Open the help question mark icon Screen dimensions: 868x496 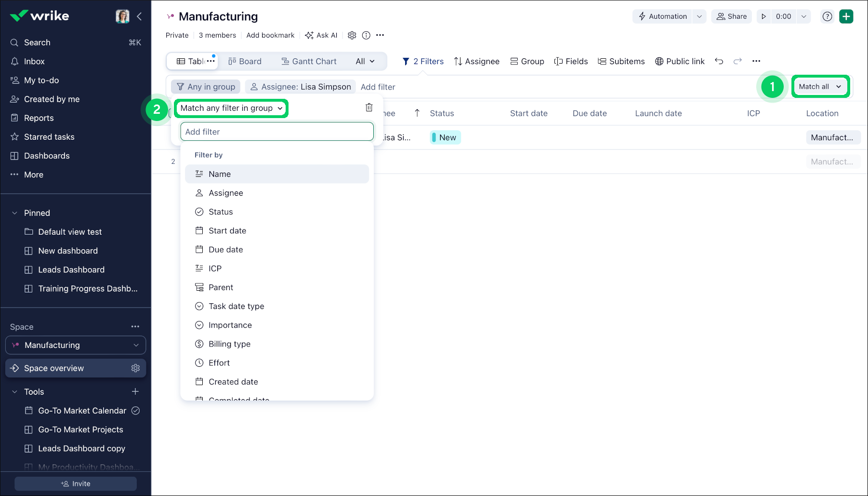coord(827,16)
